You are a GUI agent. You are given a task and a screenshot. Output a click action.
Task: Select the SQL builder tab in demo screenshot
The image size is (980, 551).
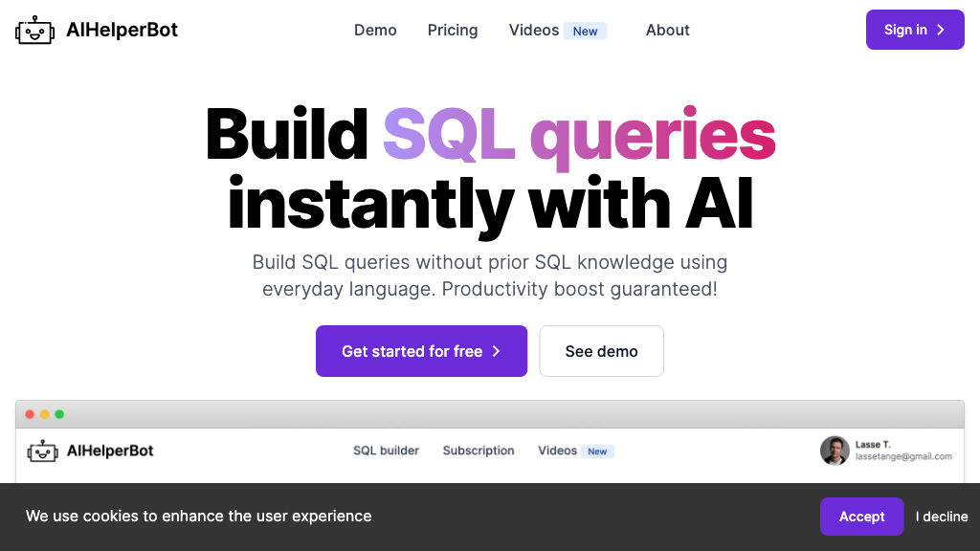[x=386, y=451]
